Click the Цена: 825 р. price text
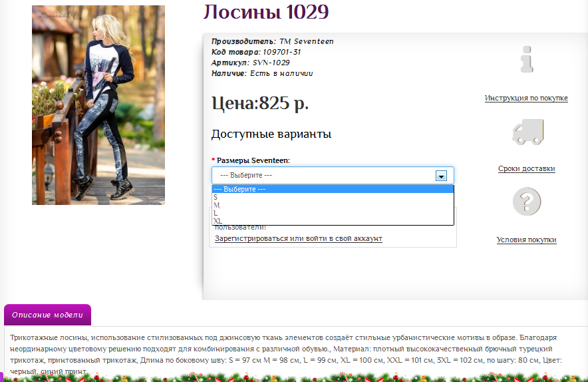Image resolution: width=588 pixels, height=382 pixels. (x=260, y=103)
